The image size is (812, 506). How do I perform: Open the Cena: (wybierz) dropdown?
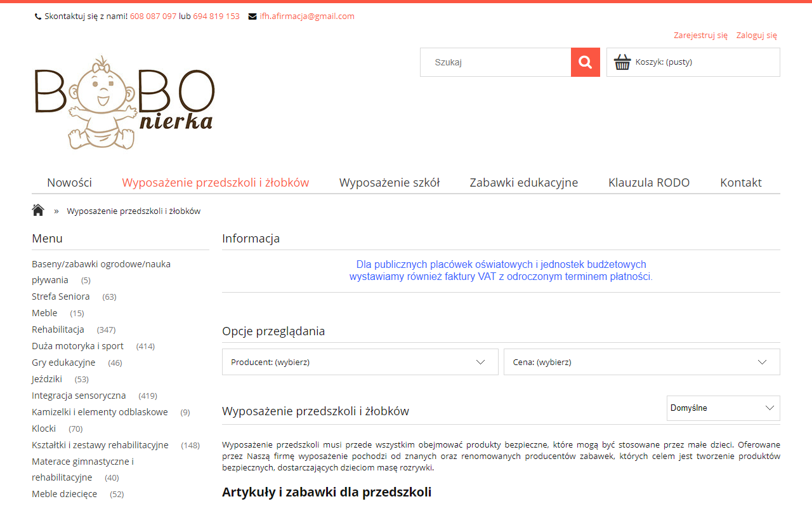pos(641,361)
